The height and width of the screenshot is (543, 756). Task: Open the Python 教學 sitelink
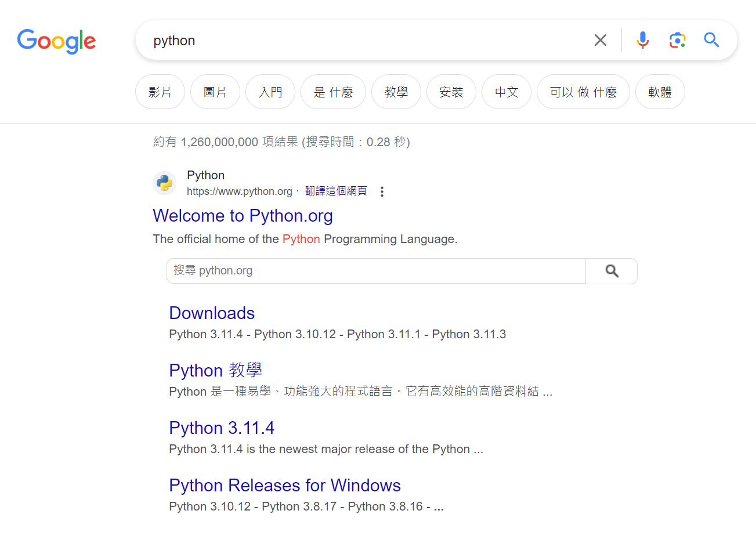[x=215, y=370]
